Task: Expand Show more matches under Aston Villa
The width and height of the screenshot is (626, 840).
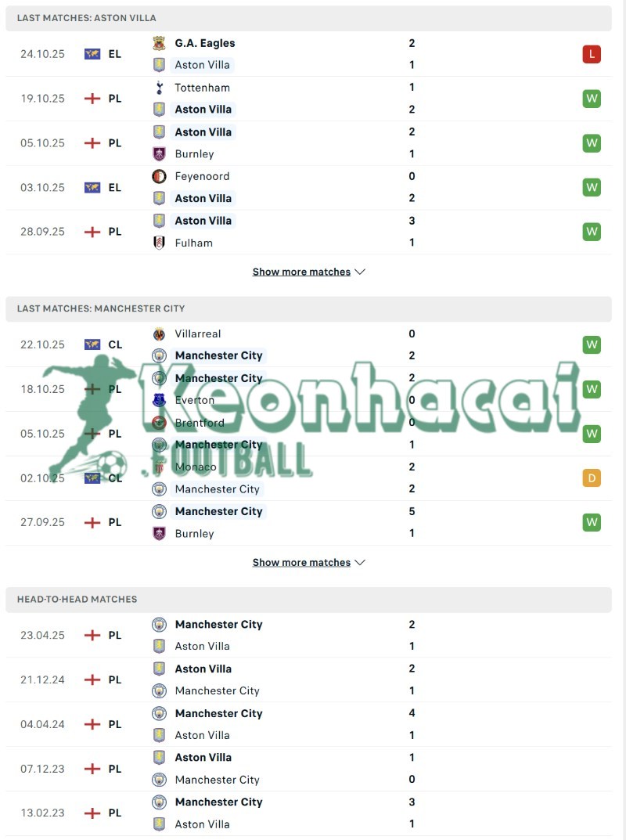Action: pos(309,272)
